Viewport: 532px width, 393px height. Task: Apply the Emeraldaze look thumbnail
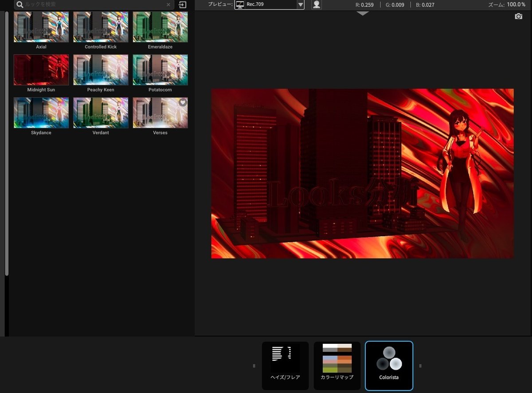pos(160,27)
